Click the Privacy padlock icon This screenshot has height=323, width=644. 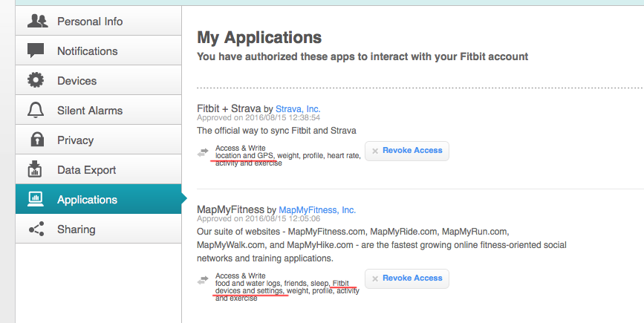[37, 140]
